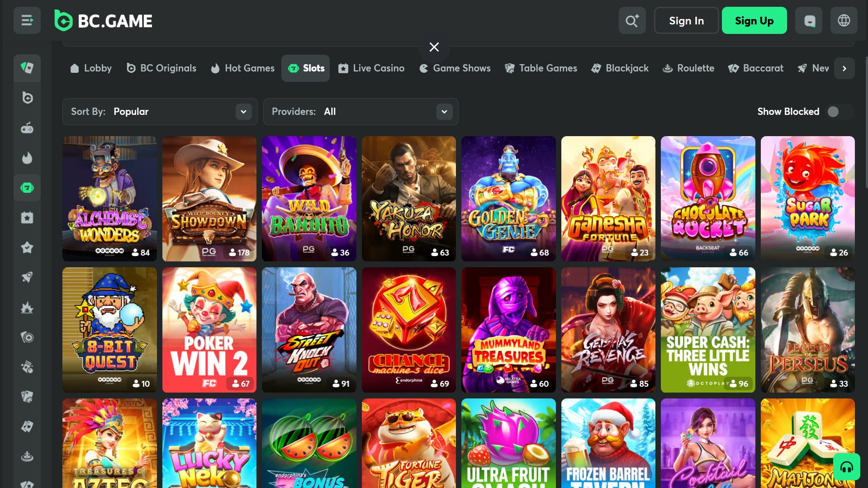This screenshot has width=868, height=488.
Task: Open Hot Games flame sidebar icon
Action: coord(27,158)
